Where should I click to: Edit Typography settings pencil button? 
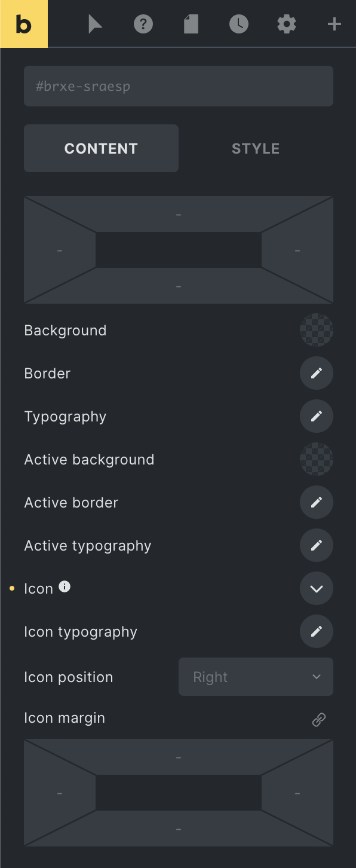point(317,416)
